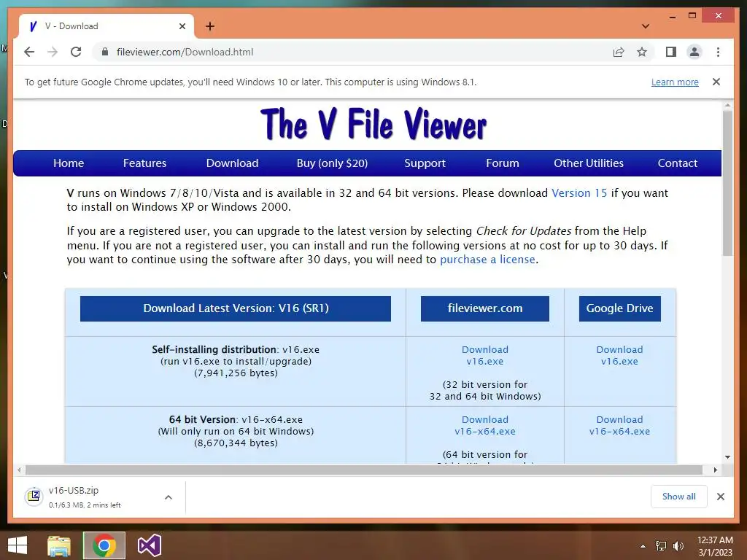The width and height of the screenshot is (747, 560).
Task: Click the address bar URL
Action: tap(185, 52)
